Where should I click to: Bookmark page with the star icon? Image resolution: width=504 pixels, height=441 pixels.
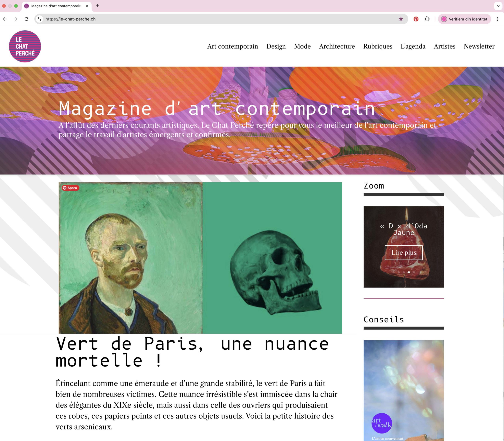[x=401, y=19]
